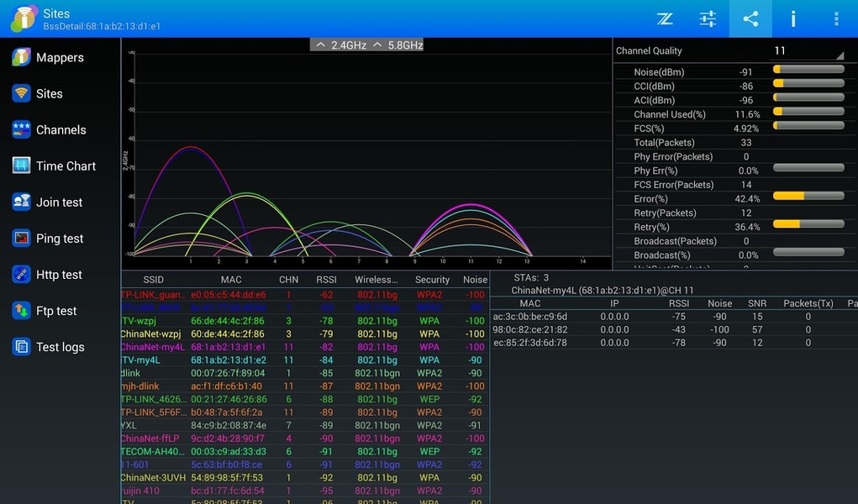Image resolution: width=858 pixels, height=504 pixels.
Task: Select the ChinaNet-3UVH network row
Action: pos(305,478)
